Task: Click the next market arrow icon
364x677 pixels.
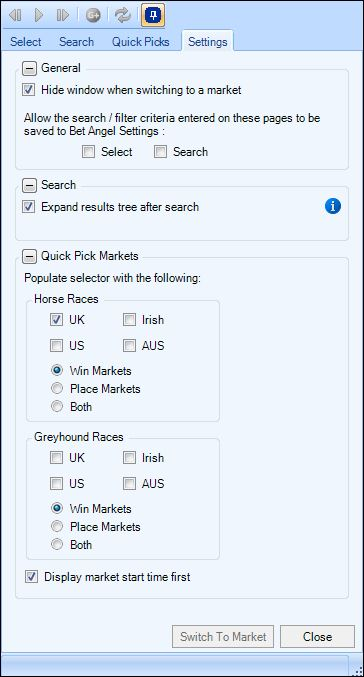Action: 63,16
